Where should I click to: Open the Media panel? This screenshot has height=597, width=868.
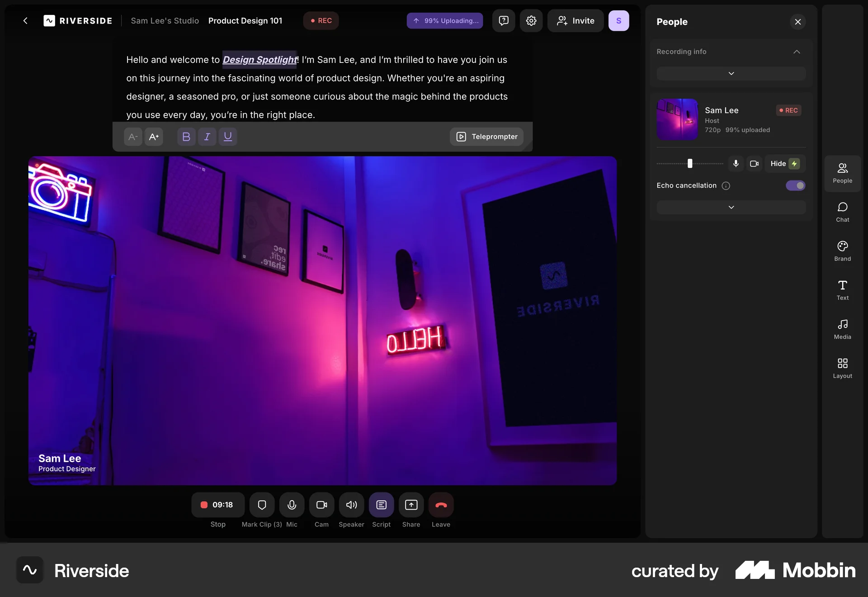pyautogui.click(x=842, y=328)
